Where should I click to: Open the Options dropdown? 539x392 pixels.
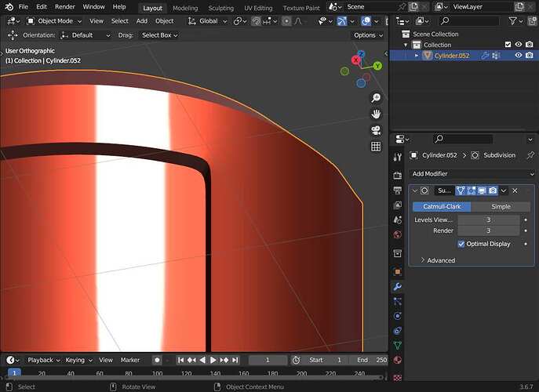pyautogui.click(x=368, y=35)
